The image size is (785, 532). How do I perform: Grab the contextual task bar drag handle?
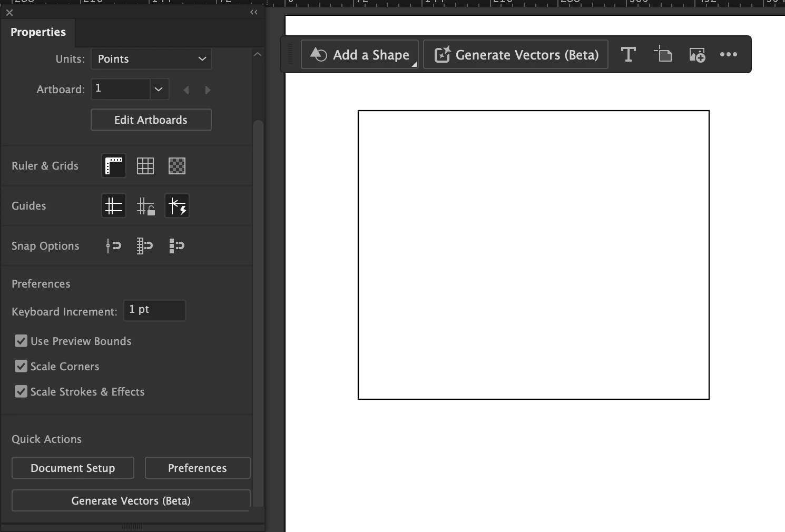pos(290,54)
